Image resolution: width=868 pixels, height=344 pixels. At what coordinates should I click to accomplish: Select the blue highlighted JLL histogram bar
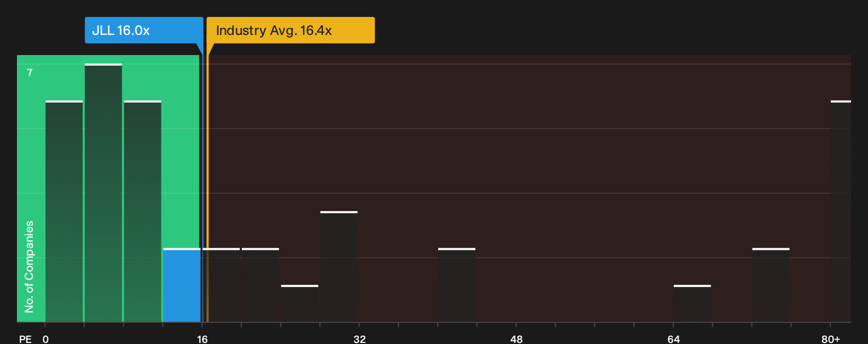tap(182, 285)
